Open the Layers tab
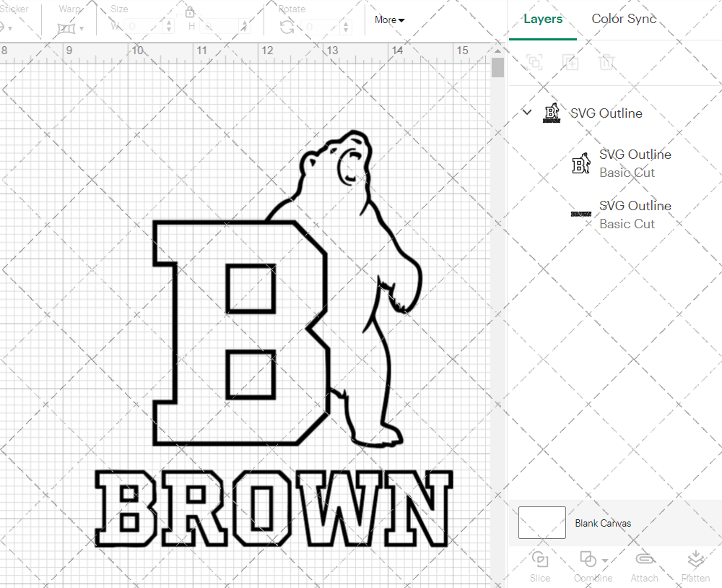 pos(543,19)
